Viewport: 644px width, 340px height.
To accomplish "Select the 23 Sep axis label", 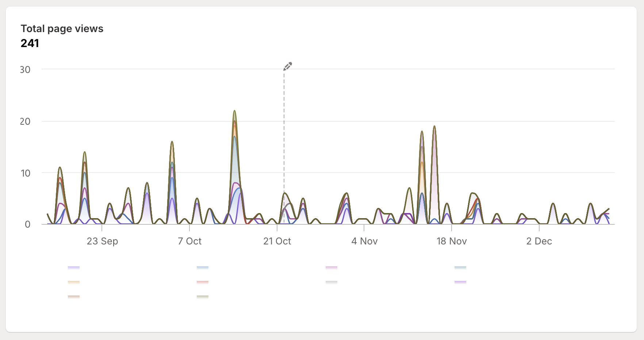I will (x=103, y=241).
